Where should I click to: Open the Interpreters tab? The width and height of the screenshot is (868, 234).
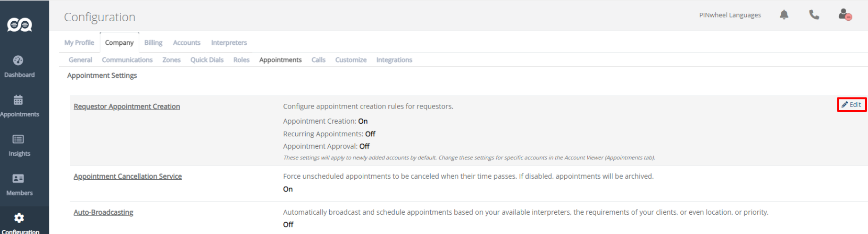point(229,42)
